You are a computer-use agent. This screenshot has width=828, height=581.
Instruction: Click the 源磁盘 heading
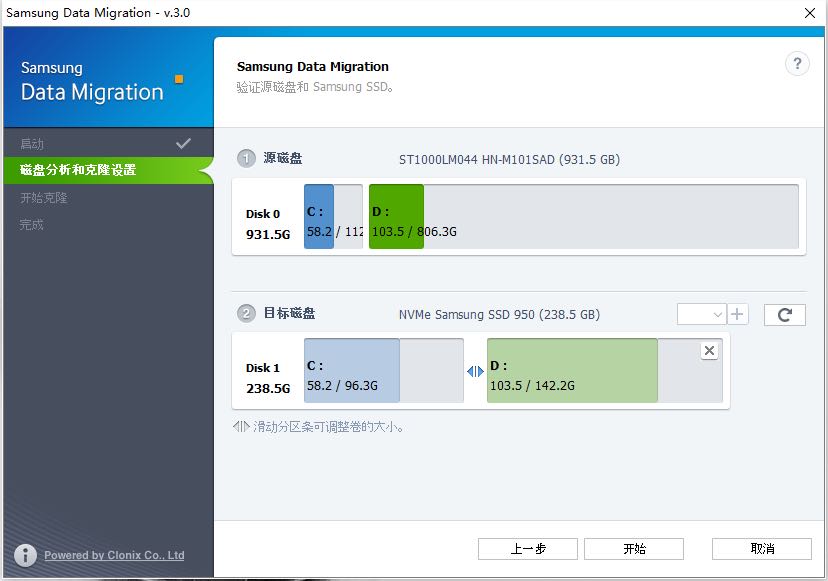coord(283,158)
